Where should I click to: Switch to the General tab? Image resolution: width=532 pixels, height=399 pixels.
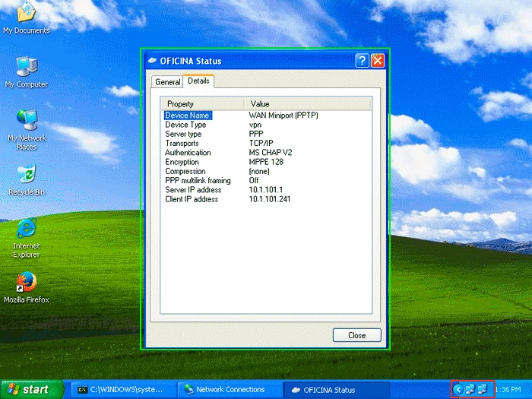pyautogui.click(x=168, y=82)
